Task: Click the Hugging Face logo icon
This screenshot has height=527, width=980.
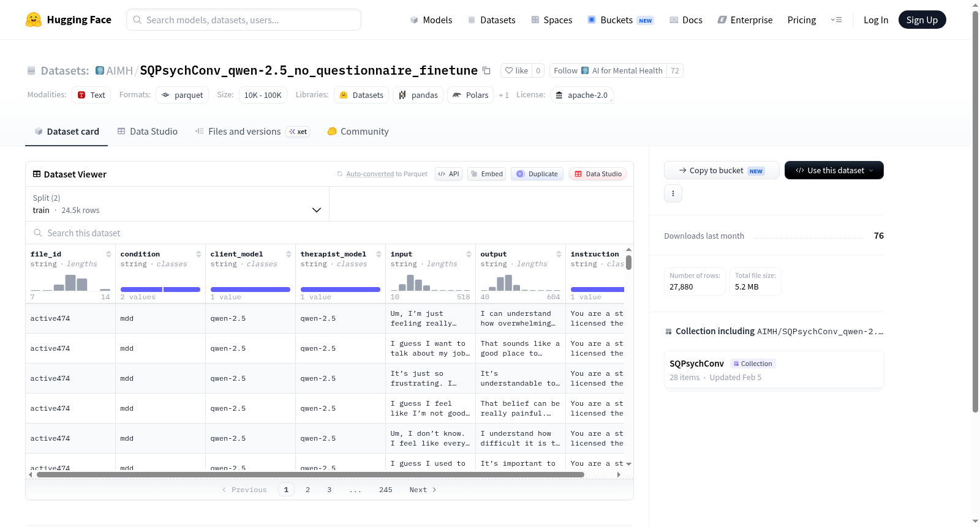Action: [34, 20]
